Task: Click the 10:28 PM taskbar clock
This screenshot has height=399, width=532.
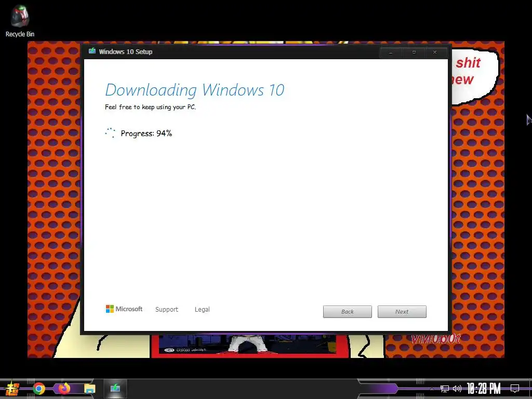Action: [484, 389]
